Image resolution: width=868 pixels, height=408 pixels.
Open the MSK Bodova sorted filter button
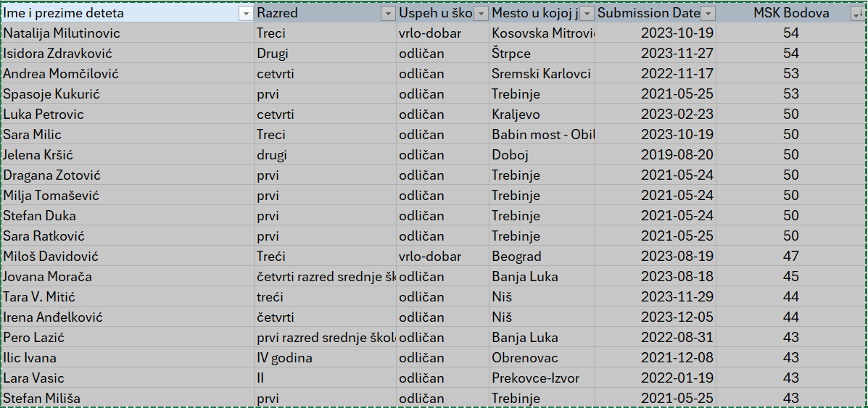(x=856, y=14)
